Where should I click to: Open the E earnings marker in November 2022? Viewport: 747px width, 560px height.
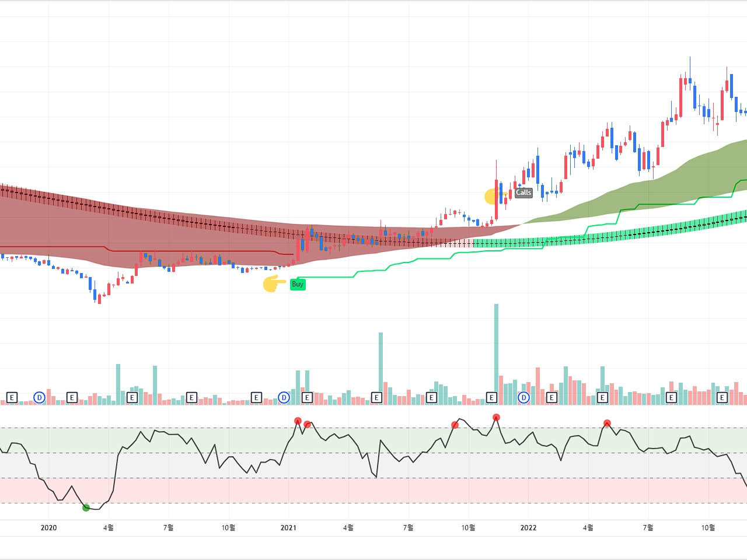722,398
